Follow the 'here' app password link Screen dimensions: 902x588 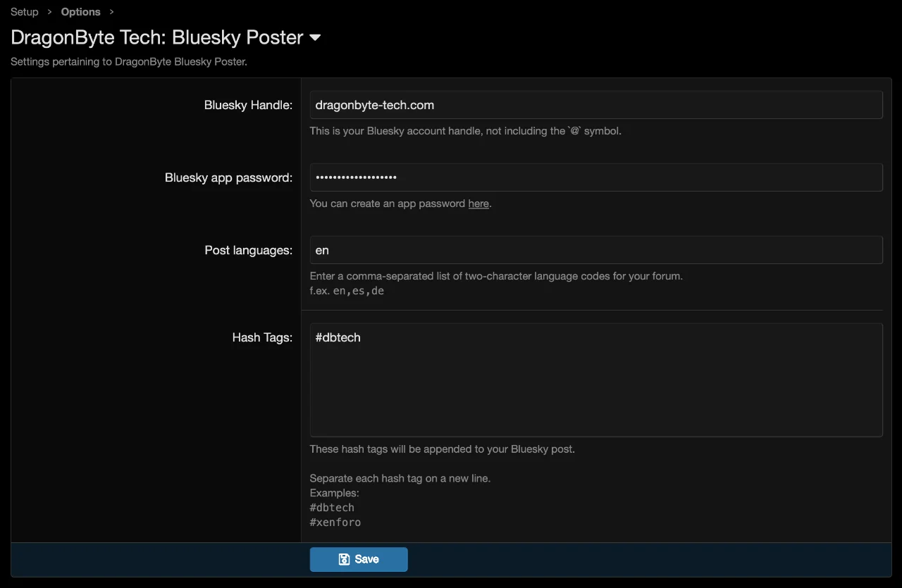click(x=478, y=204)
